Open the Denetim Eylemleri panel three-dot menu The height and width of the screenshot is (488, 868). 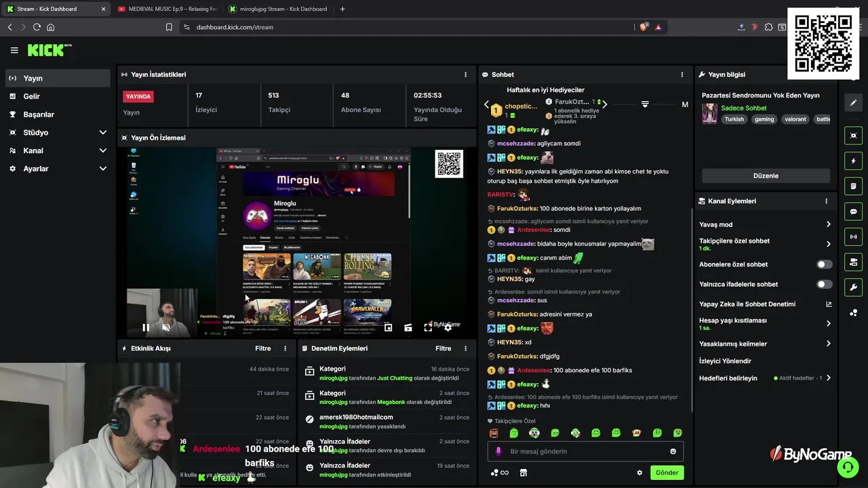tap(465, 348)
